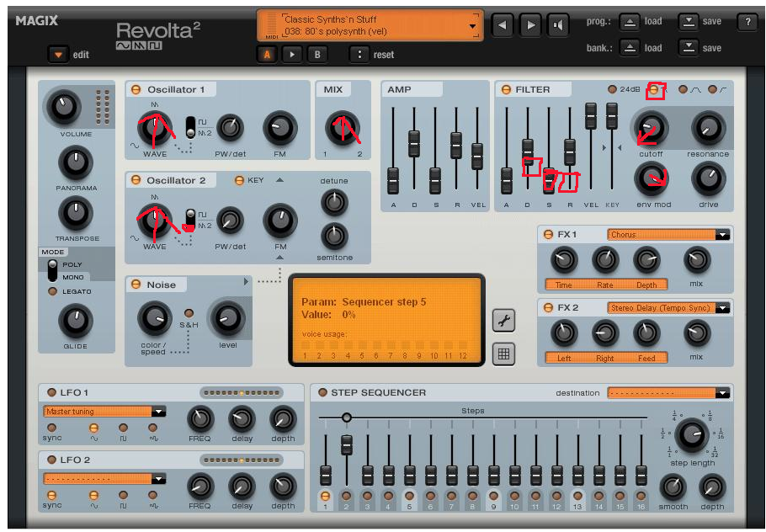Click the FX 2 Left label
Viewport: 766px width, 532px height.
pos(564,358)
